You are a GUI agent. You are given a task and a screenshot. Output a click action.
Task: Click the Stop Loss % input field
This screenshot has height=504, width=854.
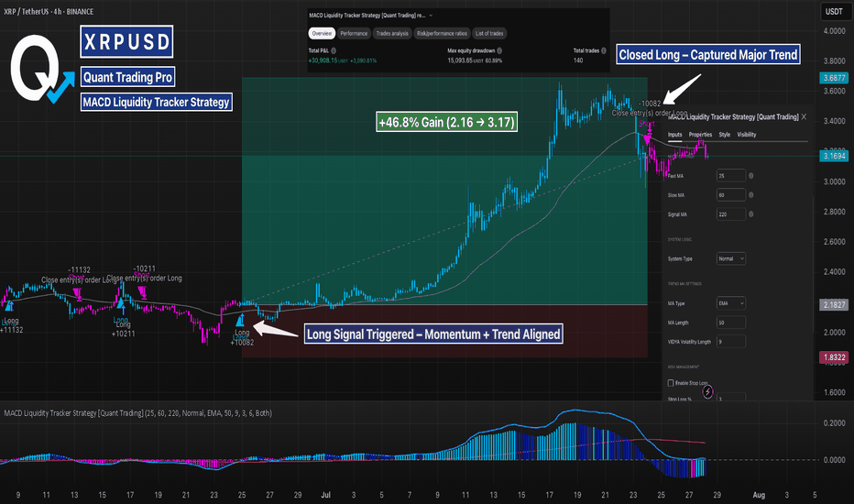tap(731, 398)
